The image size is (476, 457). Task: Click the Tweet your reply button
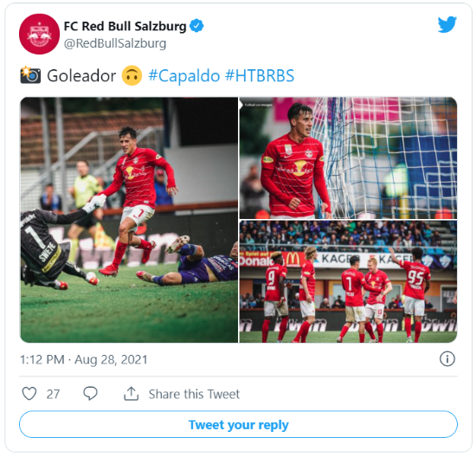pos(238,424)
